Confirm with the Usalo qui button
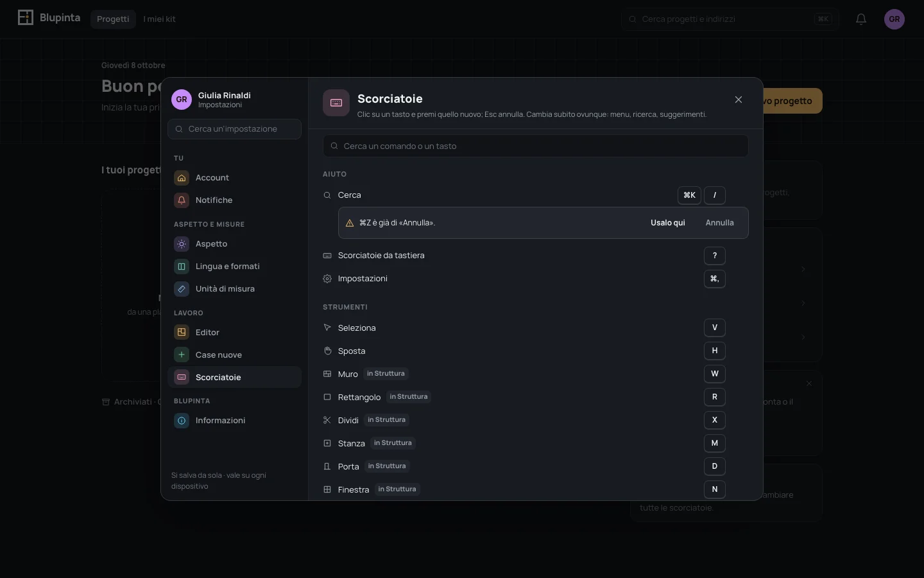 tap(668, 223)
